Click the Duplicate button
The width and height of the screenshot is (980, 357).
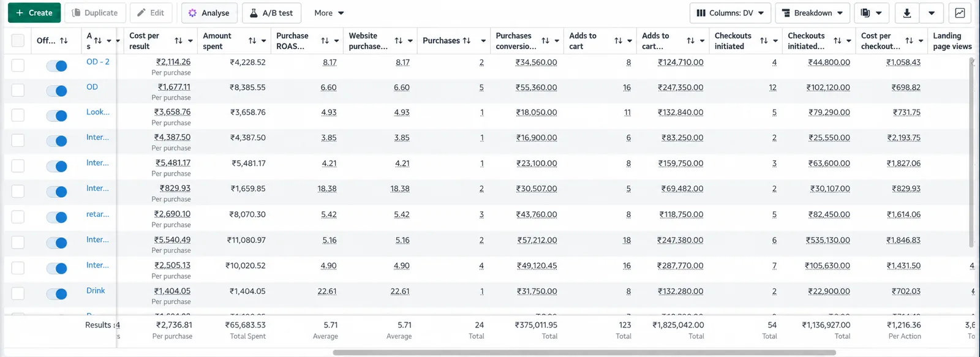(95, 13)
